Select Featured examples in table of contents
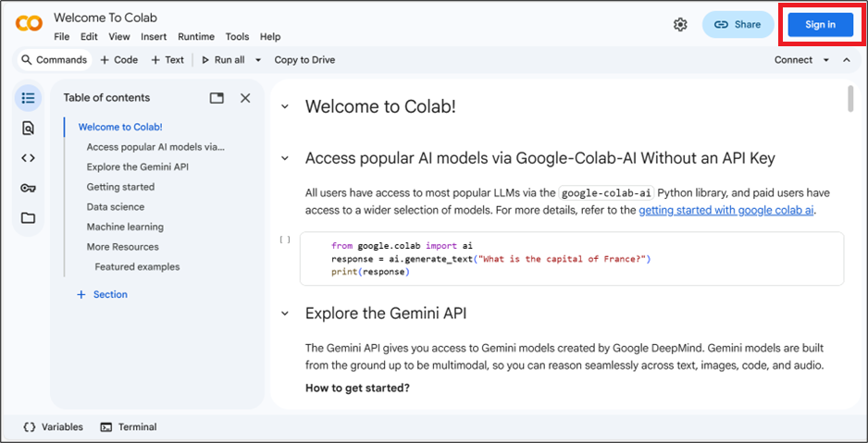 point(137,266)
